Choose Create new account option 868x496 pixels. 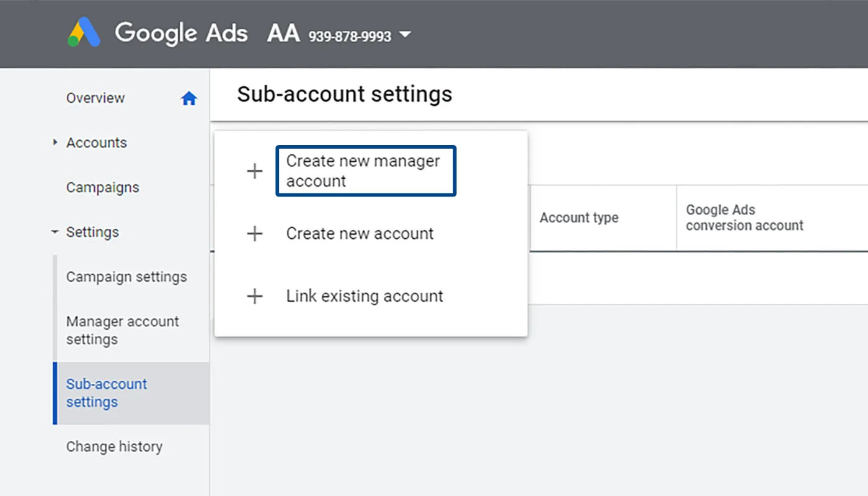tap(360, 234)
